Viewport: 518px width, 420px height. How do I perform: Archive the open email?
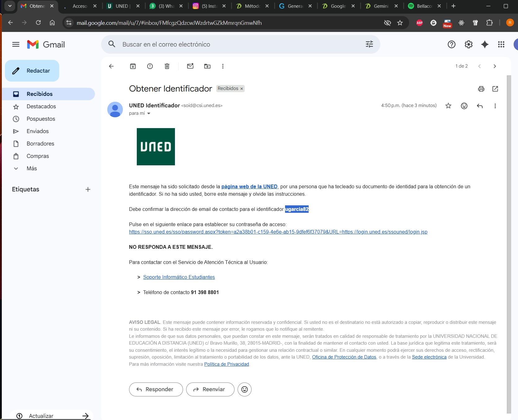pyautogui.click(x=133, y=66)
